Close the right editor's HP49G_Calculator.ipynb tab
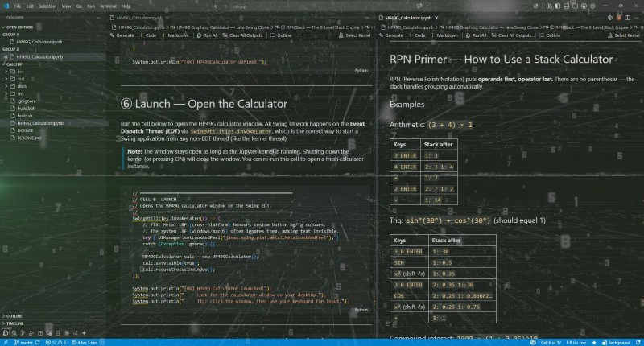The image size is (644, 346). (x=436, y=18)
